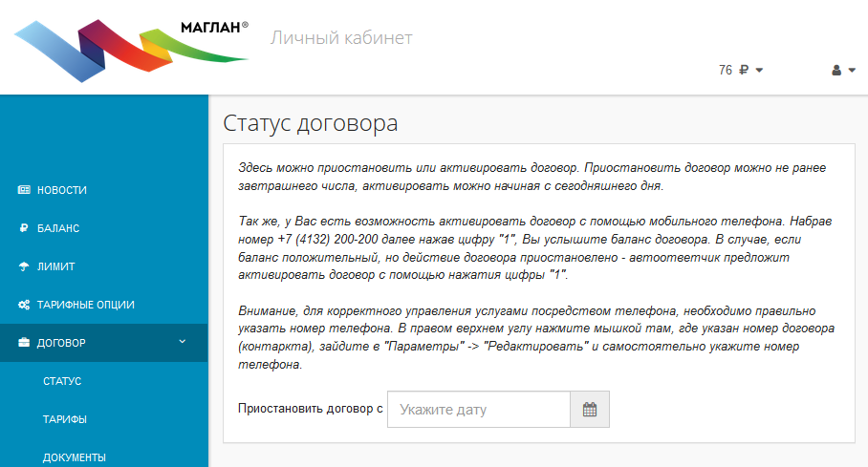Click the Maglan logo

coord(131,50)
